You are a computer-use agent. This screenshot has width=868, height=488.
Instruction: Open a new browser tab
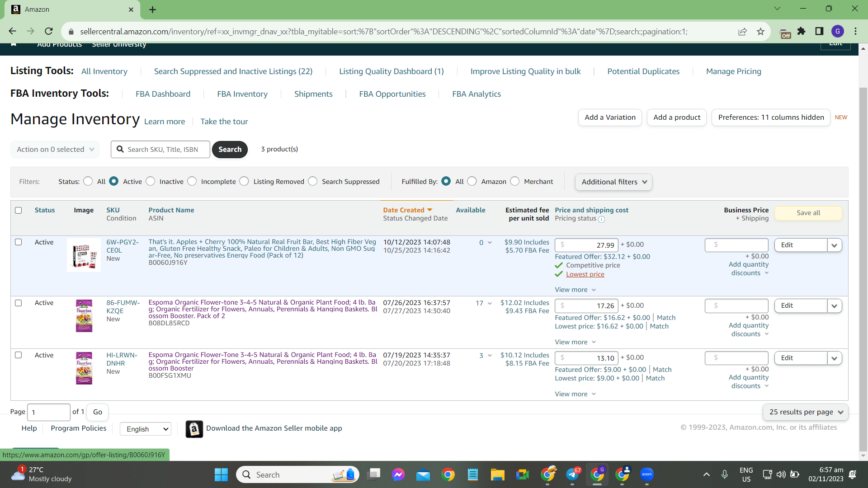click(x=153, y=9)
